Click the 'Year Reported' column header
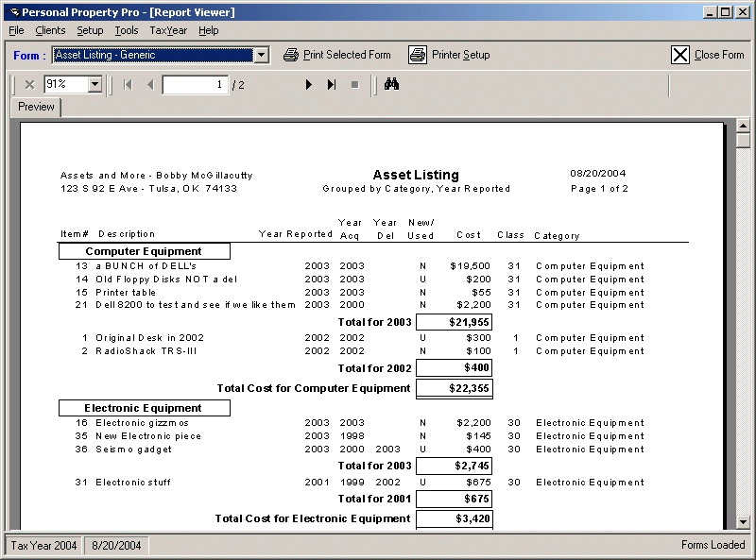Image resolution: width=756 pixels, height=560 pixels. [295, 234]
